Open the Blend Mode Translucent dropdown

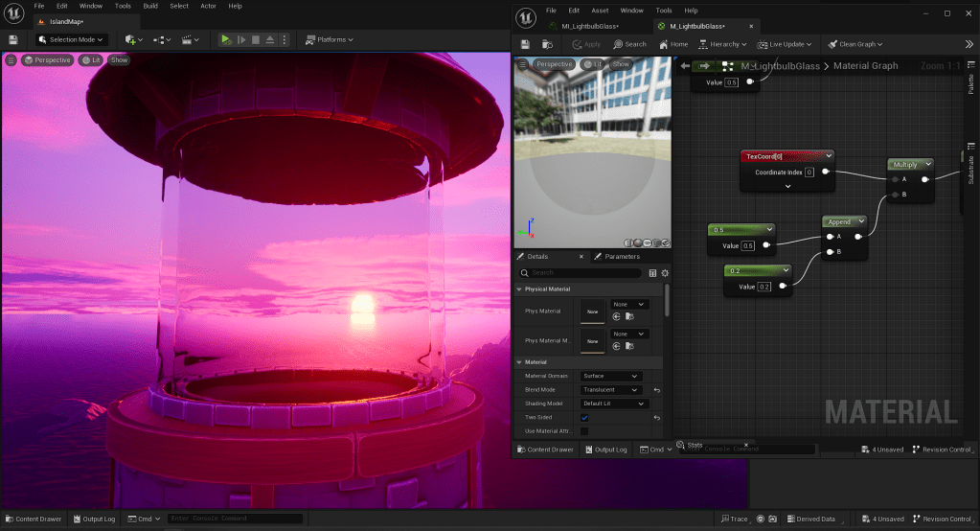[x=610, y=390]
